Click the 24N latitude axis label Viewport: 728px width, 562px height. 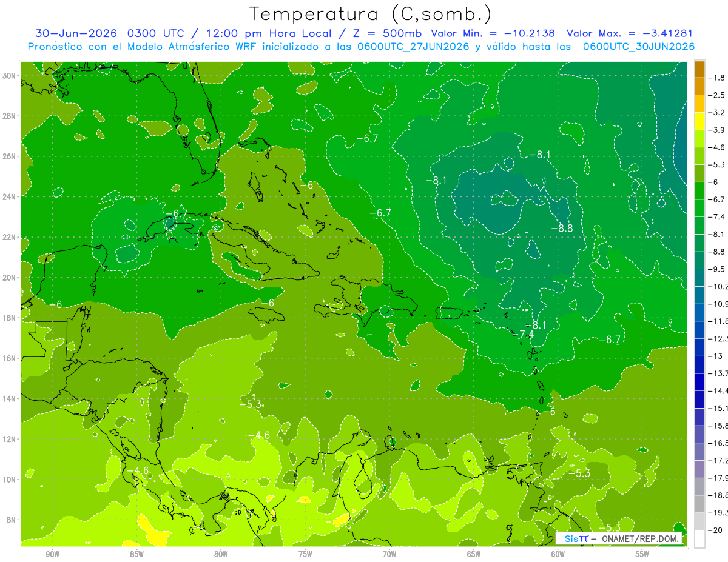coord(10,197)
